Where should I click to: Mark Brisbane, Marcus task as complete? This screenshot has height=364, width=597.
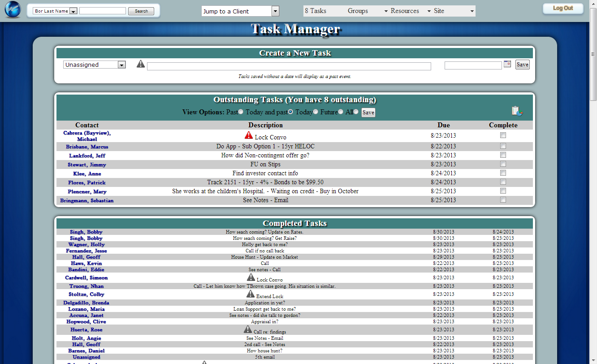503,146
